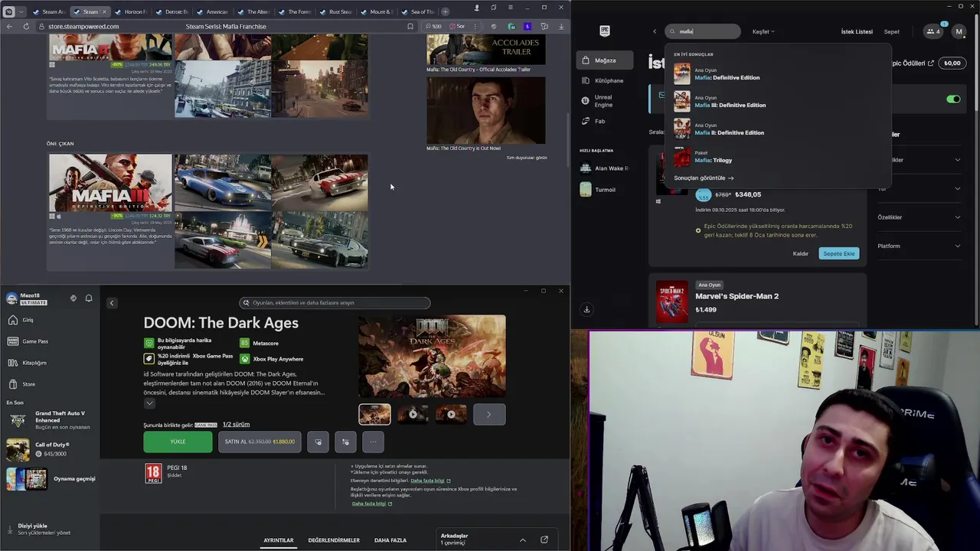The width and height of the screenshot is (980, 551).
Task: Open Grand Theft Auto V Enhanced recent game
Action: (x=50, y=420)
